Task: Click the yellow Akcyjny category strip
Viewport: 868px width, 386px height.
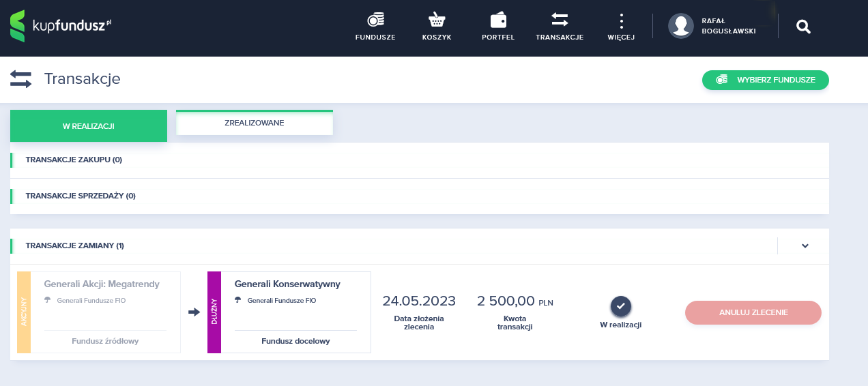Action: coord(24,312)
